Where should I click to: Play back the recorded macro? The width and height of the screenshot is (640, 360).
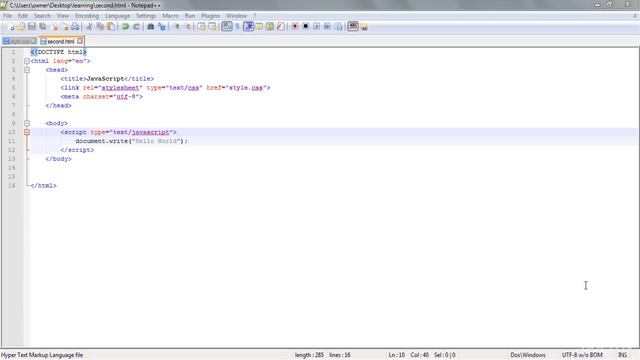tap(316, 27)
